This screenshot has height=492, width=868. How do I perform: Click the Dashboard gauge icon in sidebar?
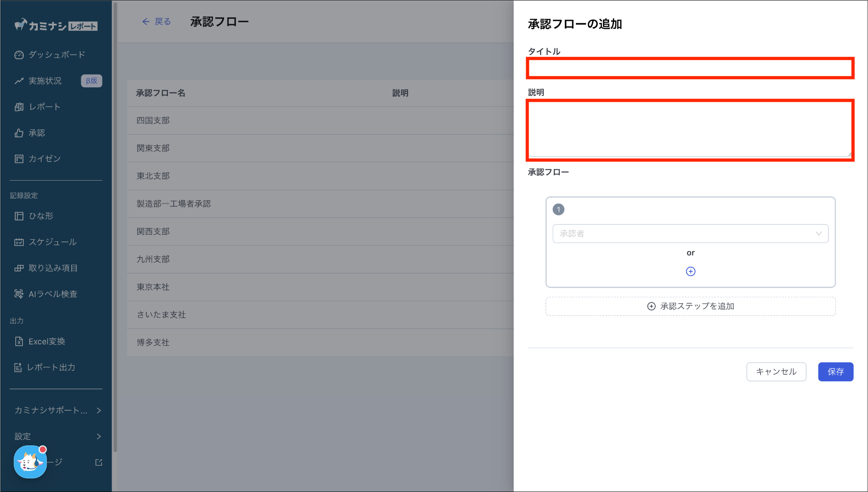19,55
